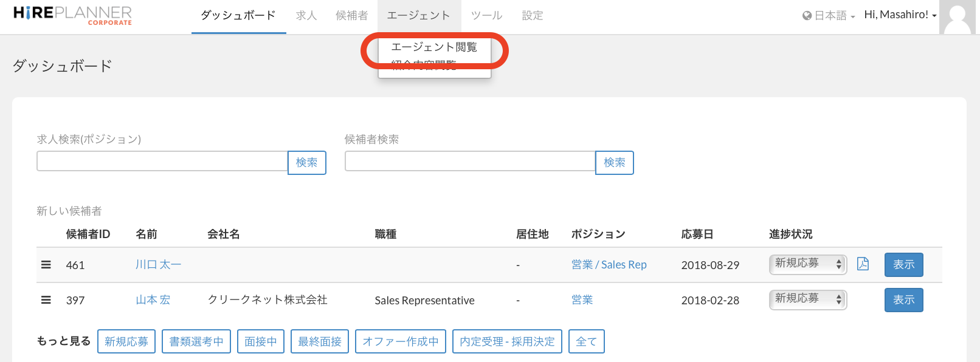Click 表示 button for candidate 川口 太一
The height and width of the screenshot is (362, 980).
point(903,265)
